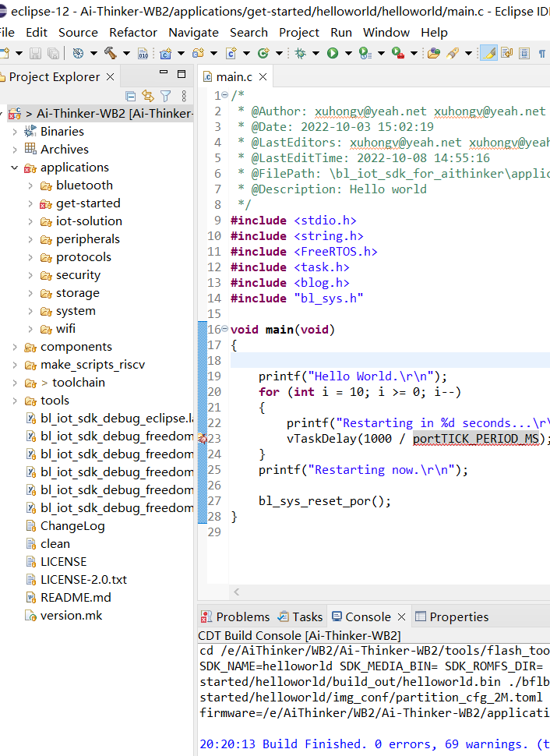550x756 pixels.
Task: Click the New Class green icon
Action: click(263, 53)
